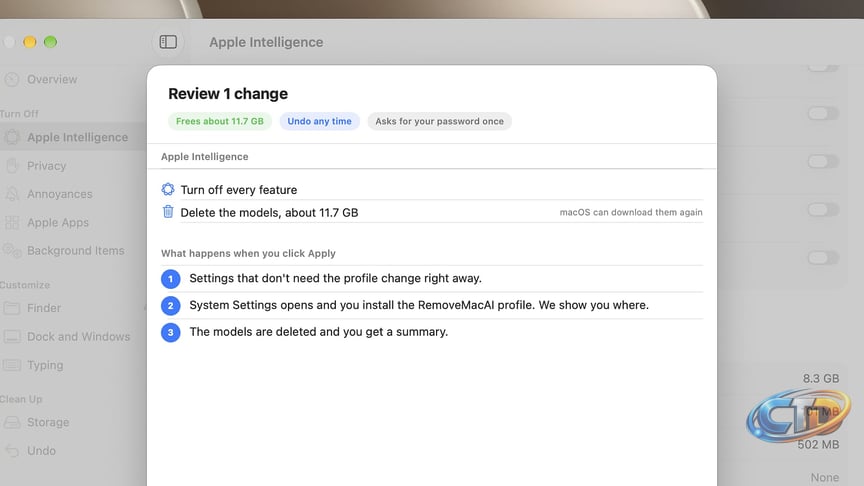Click step 3 "The models are deleted" line
Image resolution: width=864 pixels, height=486 pixels.
[318, 332]
